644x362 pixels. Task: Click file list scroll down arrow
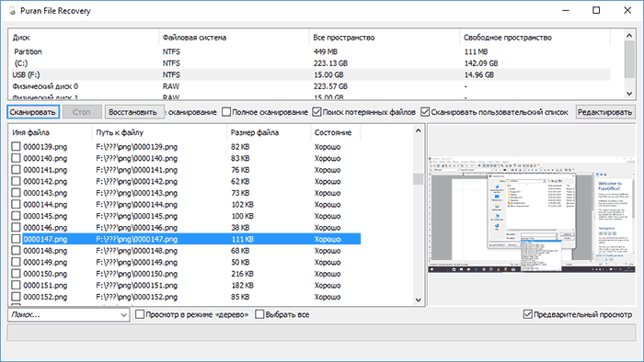418,300
